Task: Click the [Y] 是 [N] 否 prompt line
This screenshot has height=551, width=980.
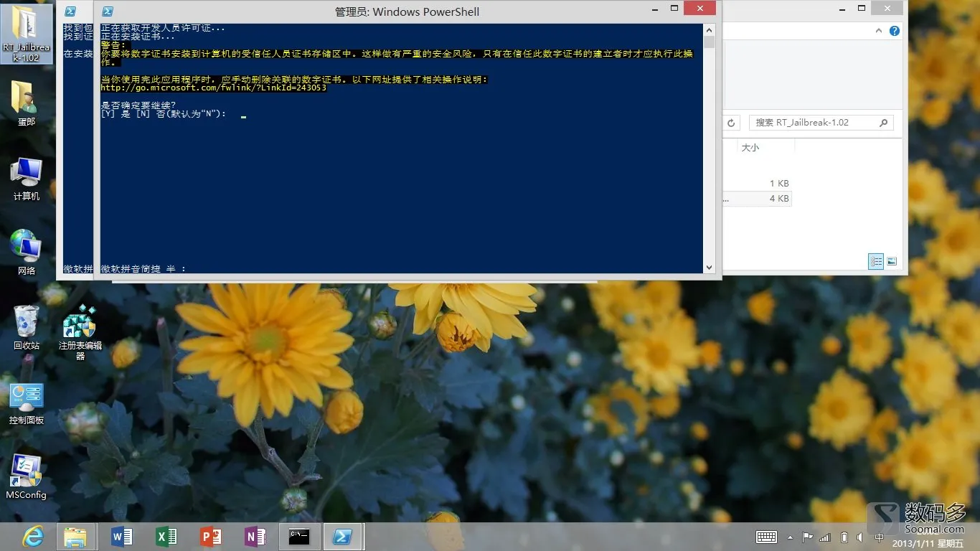Action: 164,114
